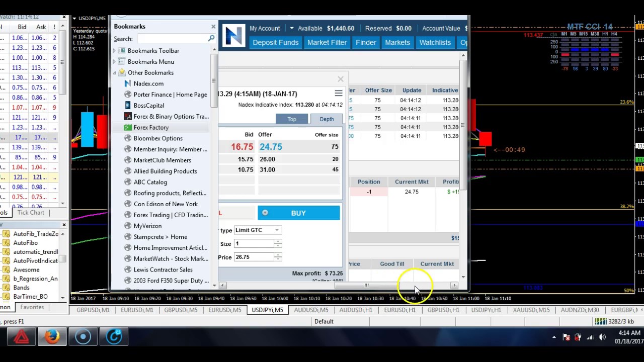The height and width of the screenshot is (362, 644).
Task: Close the order ticket with X
Action: click(x=341, y=79)
